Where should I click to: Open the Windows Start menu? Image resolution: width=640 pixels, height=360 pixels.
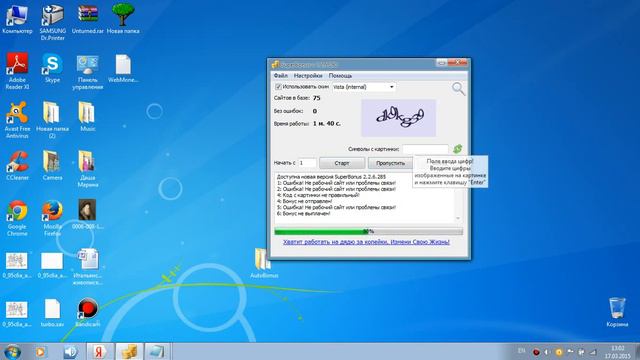click(12, 351)
